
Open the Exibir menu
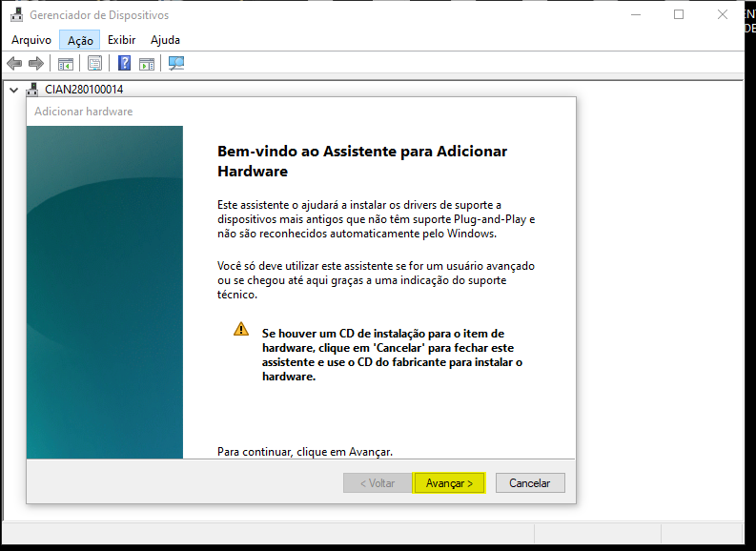click(121, 40)
